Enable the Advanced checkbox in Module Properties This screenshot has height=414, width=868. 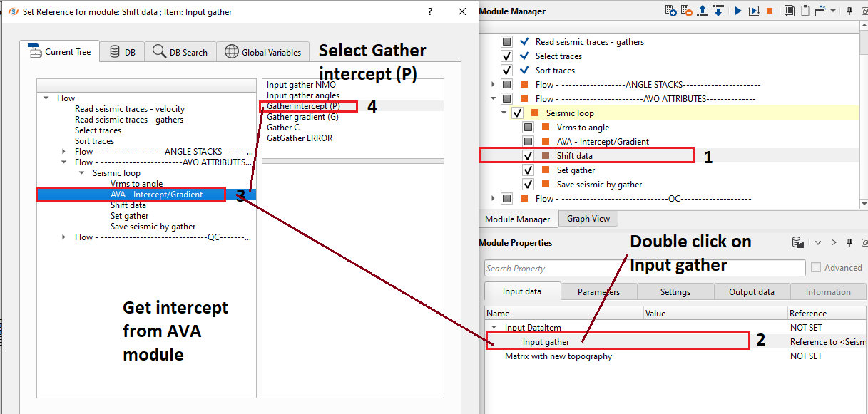coord(816,268)
